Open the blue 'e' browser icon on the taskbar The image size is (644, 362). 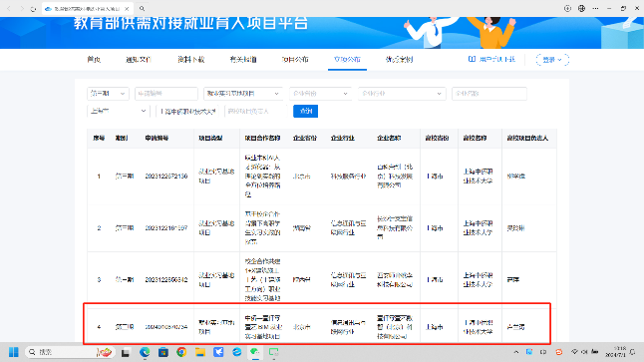(237, 352)
